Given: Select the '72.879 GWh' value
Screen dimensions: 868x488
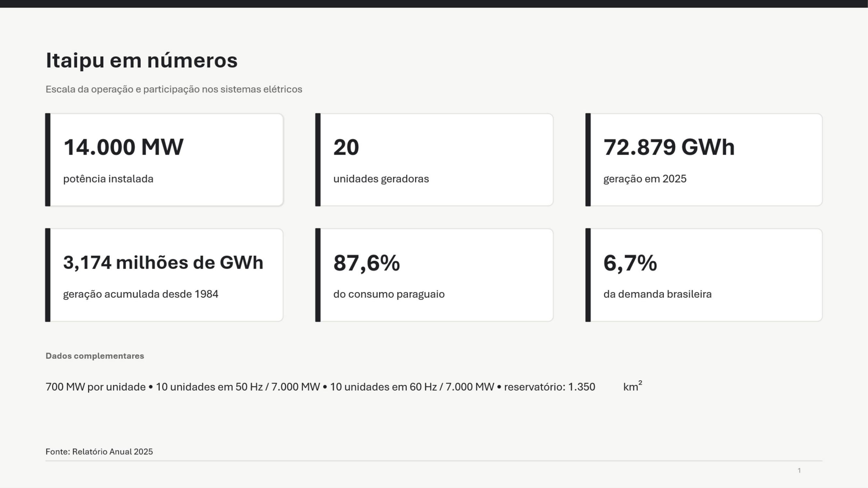Looking at the screenshot, I should click(669, 147).
